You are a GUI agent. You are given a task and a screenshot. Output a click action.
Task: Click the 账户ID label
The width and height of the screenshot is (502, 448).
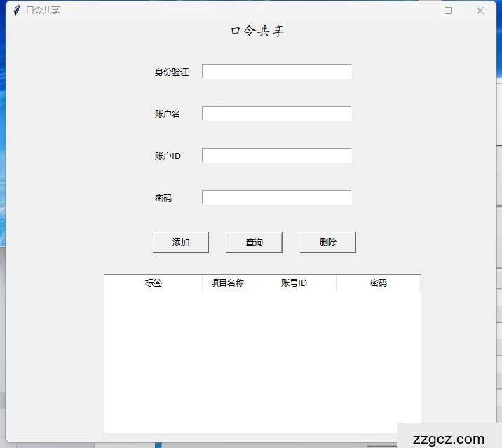pyautogui.click(x=168, y=156)
